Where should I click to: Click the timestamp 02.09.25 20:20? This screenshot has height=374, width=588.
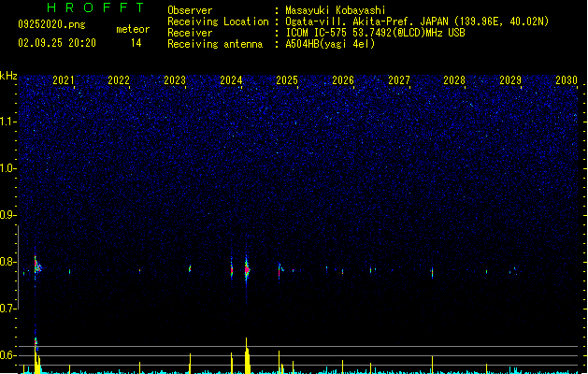[57, 43]
